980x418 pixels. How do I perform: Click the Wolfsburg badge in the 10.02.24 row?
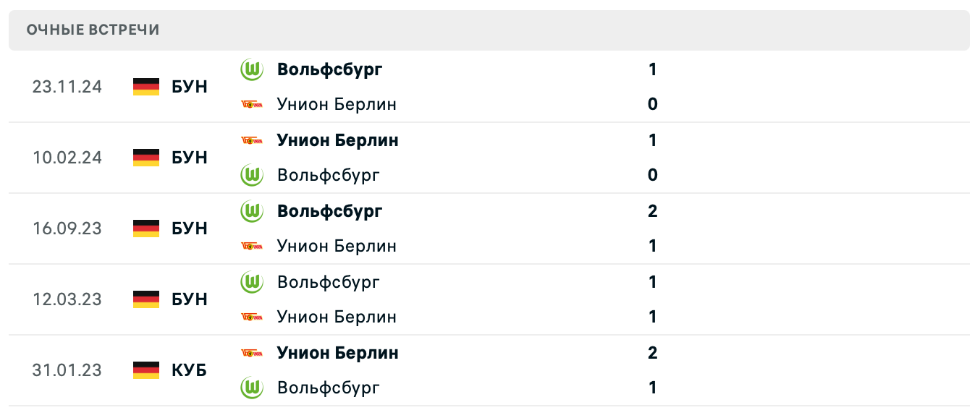(251, 175)
